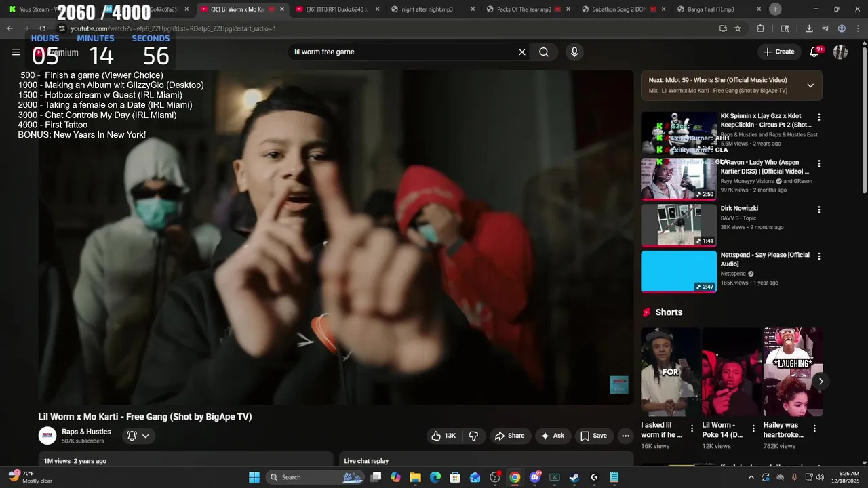Open the YouTube hamburger guide menu
868x488 pixels.
click(16, 52)
